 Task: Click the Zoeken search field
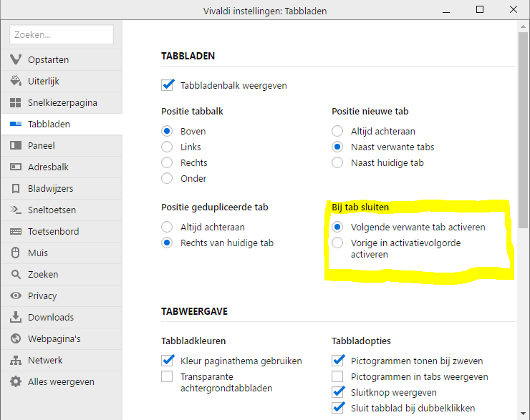(62, 34)
